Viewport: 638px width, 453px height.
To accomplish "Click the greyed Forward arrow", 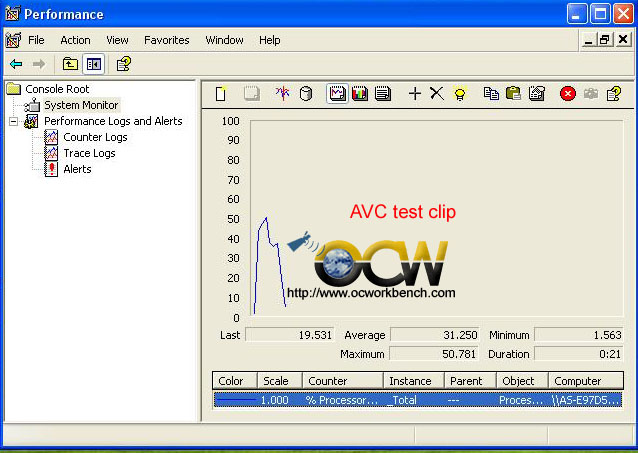I will [39, 64].
